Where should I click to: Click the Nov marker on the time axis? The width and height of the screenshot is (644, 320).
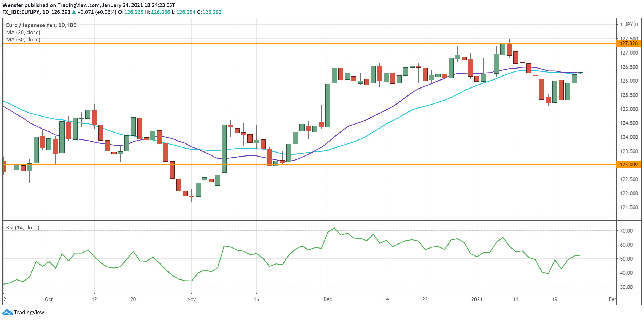191,299
